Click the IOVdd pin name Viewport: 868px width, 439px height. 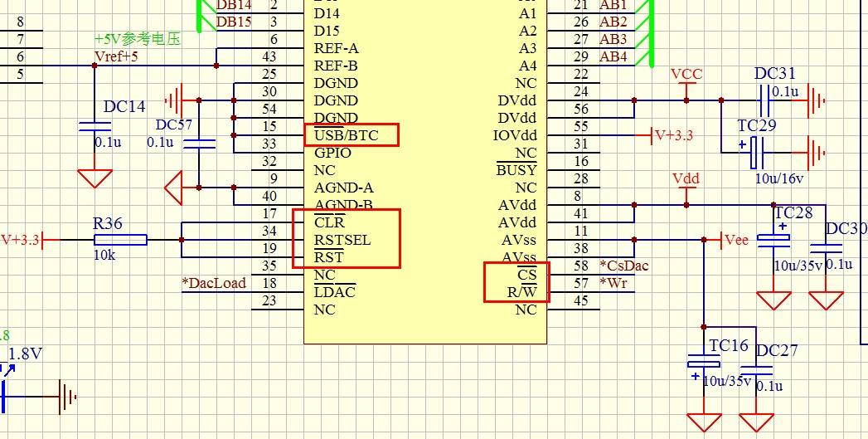pos(515,135)
